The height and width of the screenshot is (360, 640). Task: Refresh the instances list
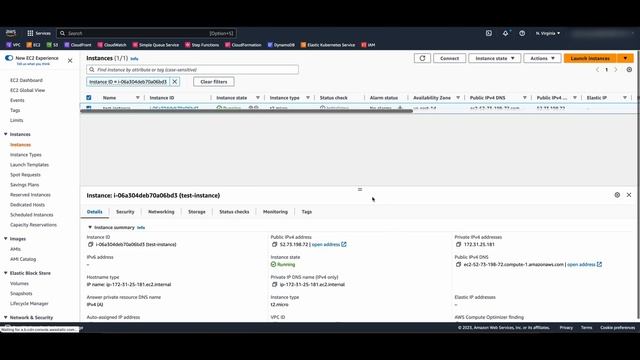pos(422,58)
